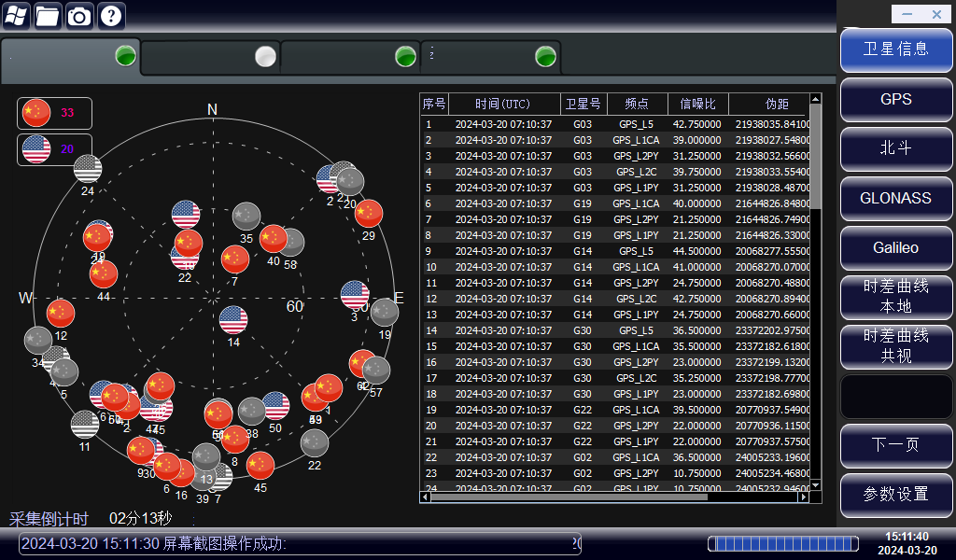Click the China flag legend showing 33

coord(54,113)
